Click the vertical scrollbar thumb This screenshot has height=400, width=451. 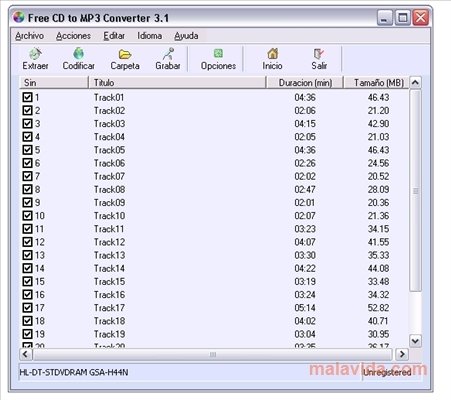click(415, 191)
